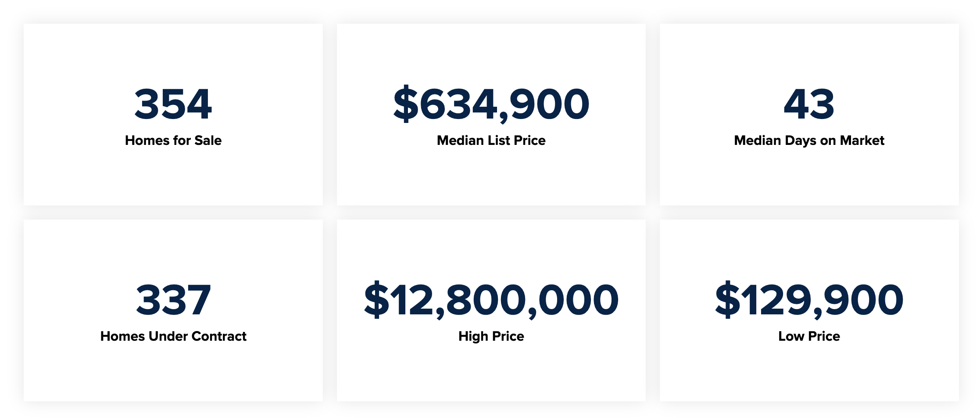The height and width of the screenshot is (418, 980).
Task: Click the dollar sign in $129,900
Action: 728,300
